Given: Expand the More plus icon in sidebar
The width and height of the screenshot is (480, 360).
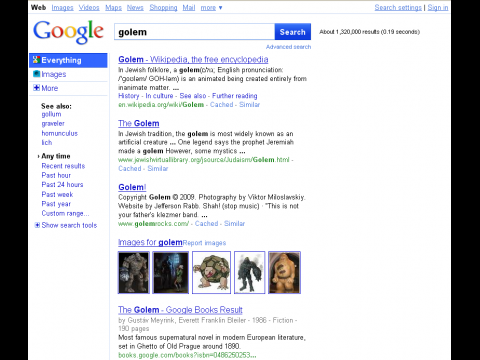Looking at the screenshot, I should 36,88.
